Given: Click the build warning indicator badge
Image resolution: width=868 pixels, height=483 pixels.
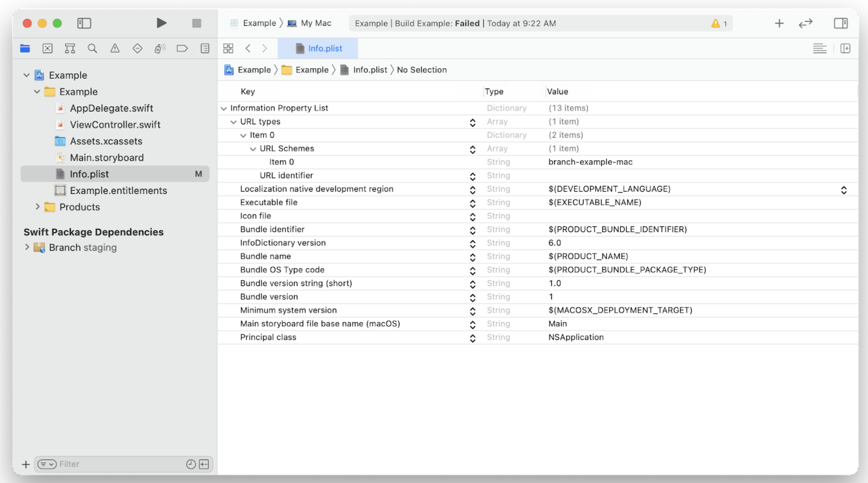Looking at the screenshot, I should pyautogui.click(x=719, y=24).
